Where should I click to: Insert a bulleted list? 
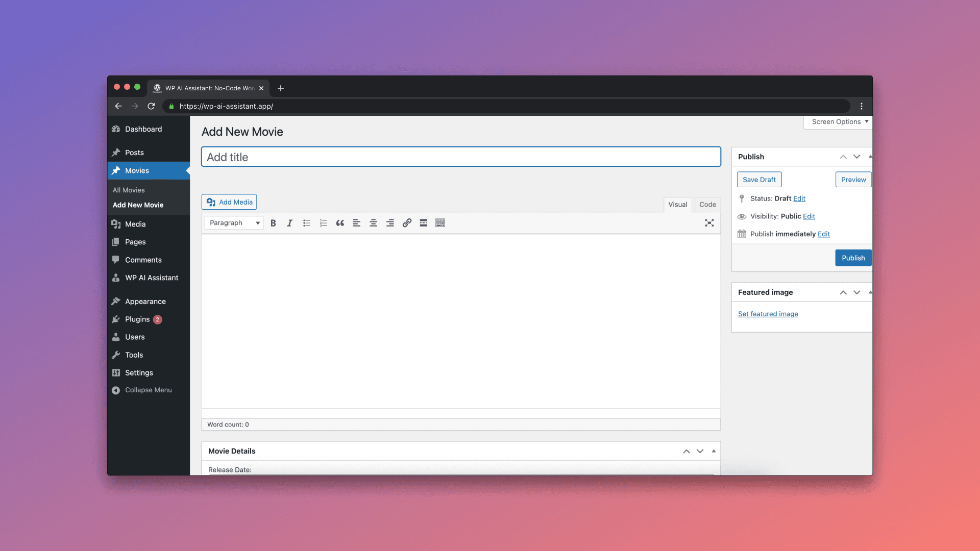pos(307,223)
